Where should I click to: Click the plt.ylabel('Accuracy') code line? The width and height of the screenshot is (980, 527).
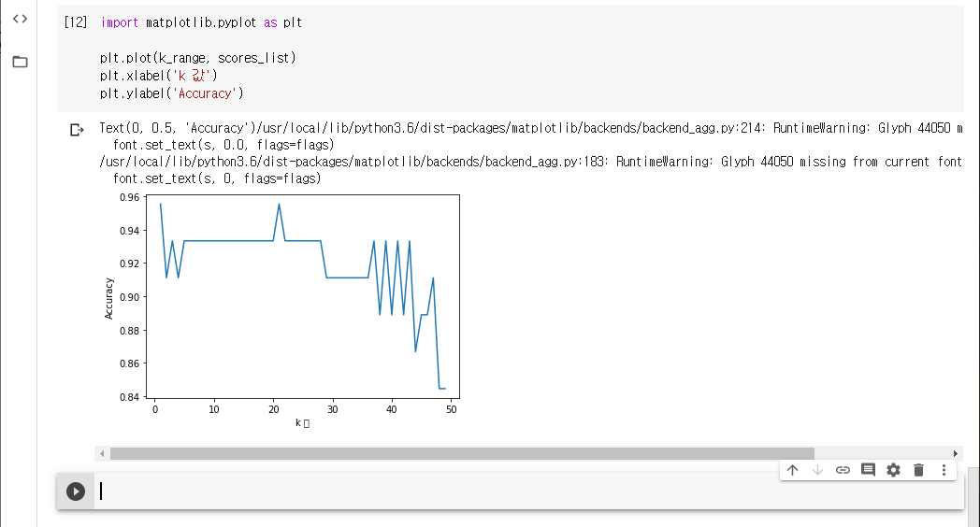point(172,93)
